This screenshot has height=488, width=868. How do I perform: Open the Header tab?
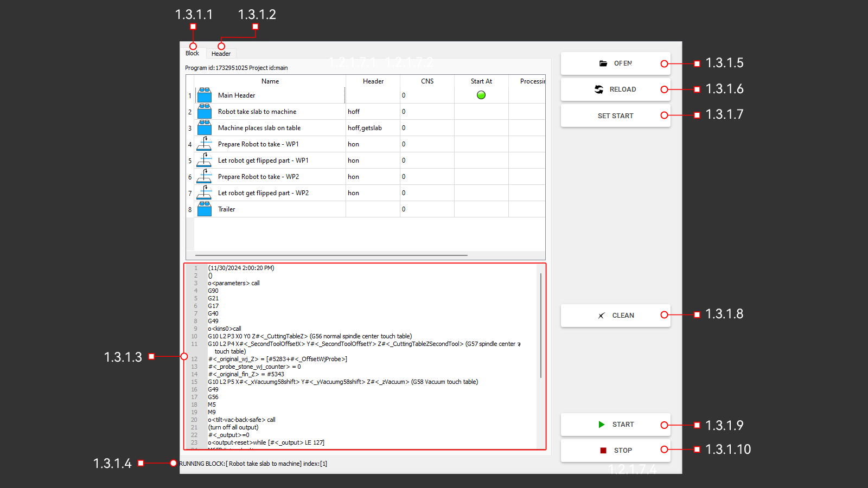click(221, 54)
